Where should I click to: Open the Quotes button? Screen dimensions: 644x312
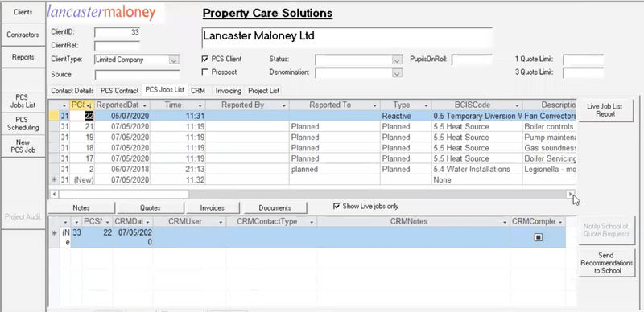151,208
